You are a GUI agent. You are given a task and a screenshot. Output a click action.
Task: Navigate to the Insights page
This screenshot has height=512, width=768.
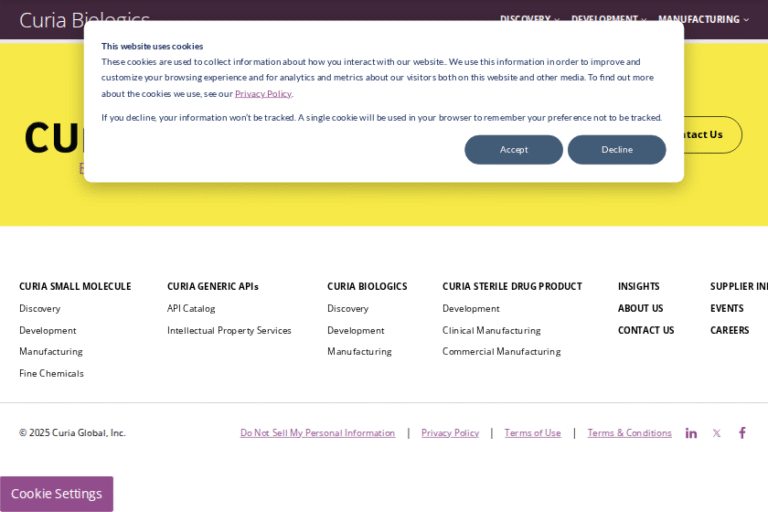(x=638, y=287)
